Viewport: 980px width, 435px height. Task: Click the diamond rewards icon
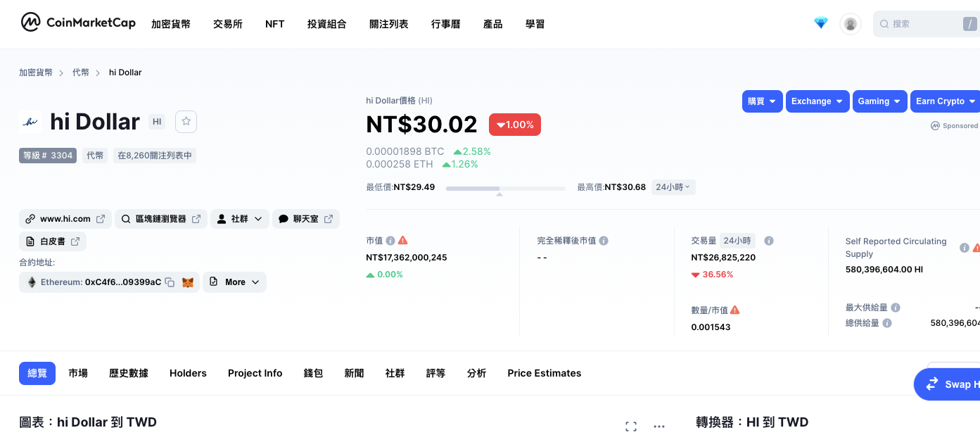[821, 23]
